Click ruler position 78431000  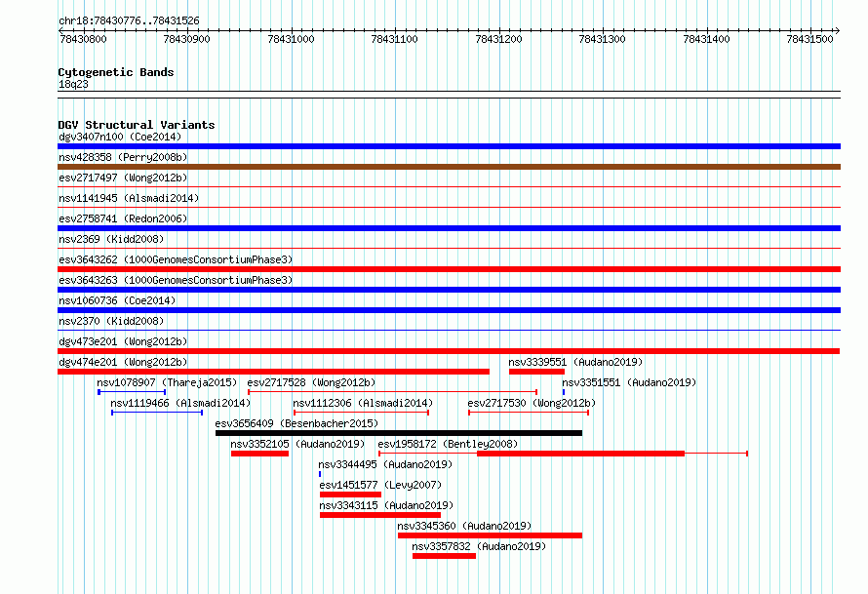[x=291, y=39]
